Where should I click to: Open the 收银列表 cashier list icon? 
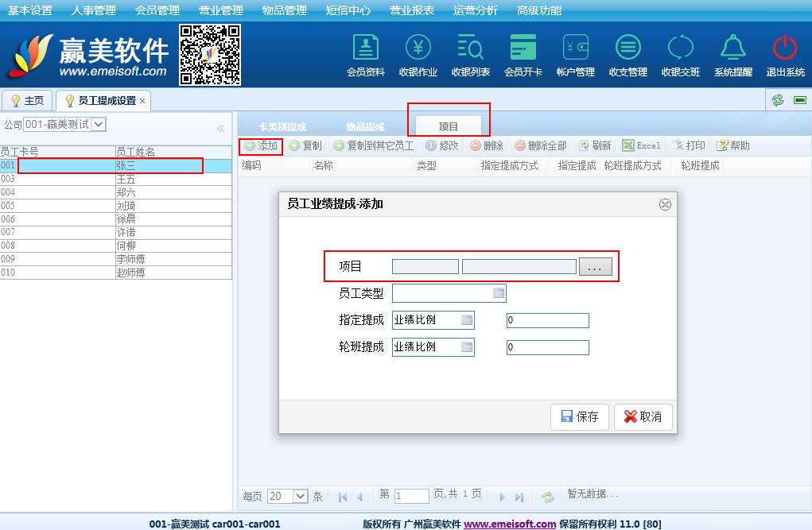point(470,55)
